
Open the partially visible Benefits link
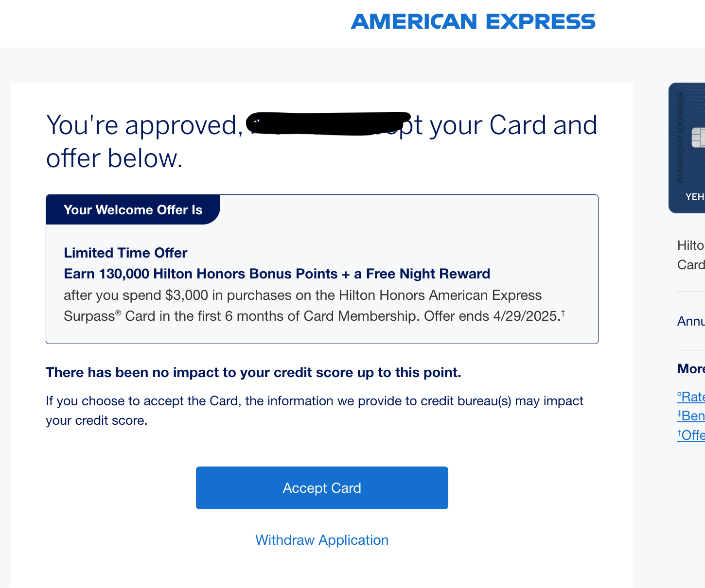[x=691, y=415]
